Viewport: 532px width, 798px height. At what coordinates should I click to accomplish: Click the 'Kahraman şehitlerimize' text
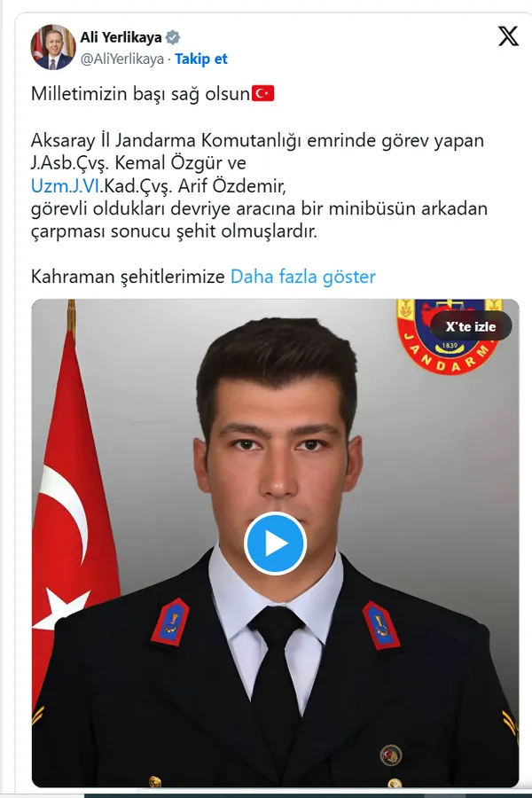pos(128,277)
